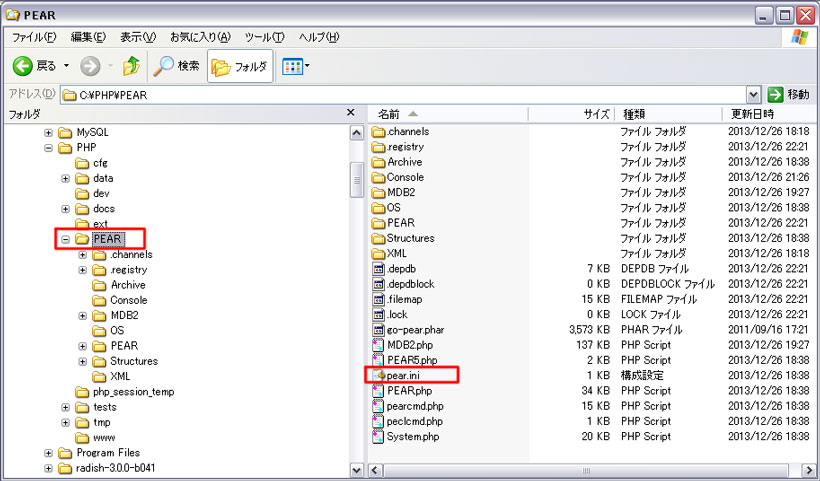Expand the tests tree node

pos(65,407)
